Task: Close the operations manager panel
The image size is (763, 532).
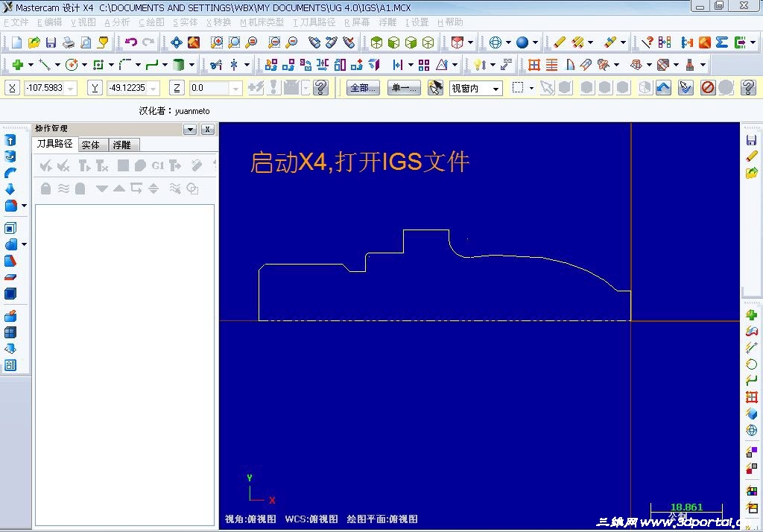Action: tap(208, 129)
